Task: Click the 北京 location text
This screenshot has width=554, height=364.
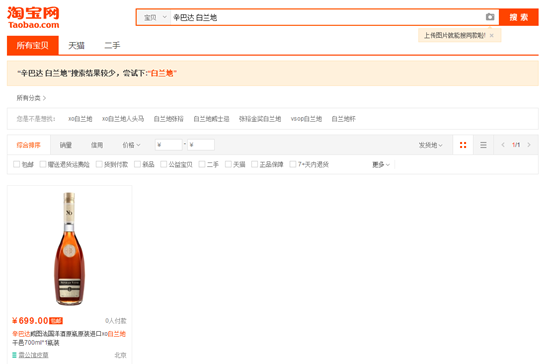Action: 120,355
